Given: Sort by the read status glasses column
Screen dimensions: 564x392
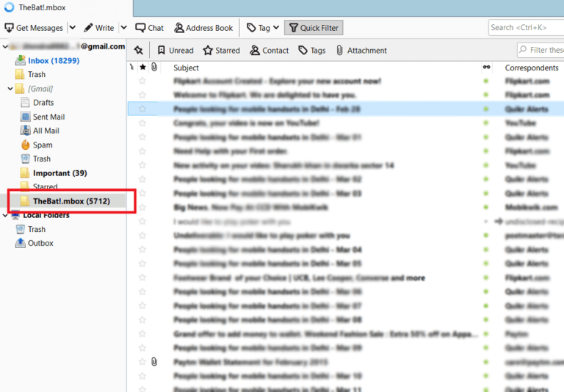Looking at the screenshot, I should pos(486,68).
